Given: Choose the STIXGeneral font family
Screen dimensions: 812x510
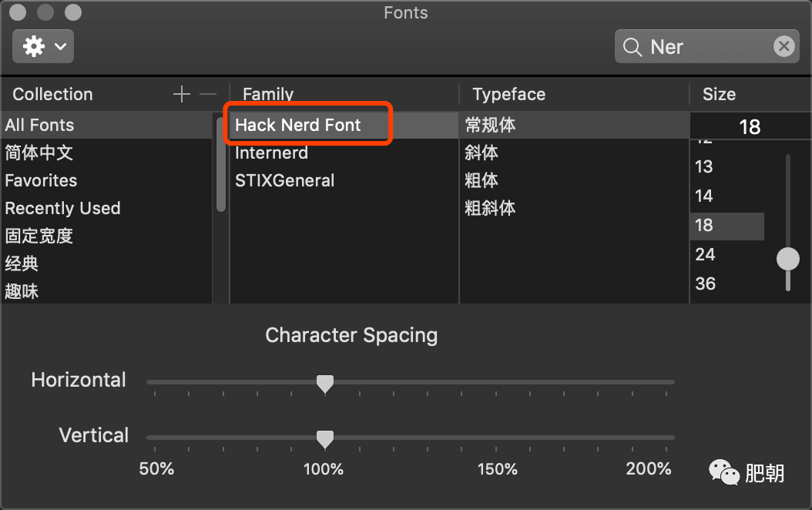Looking at the screenshot, I should pyautogui.click(x=344, y=180).
